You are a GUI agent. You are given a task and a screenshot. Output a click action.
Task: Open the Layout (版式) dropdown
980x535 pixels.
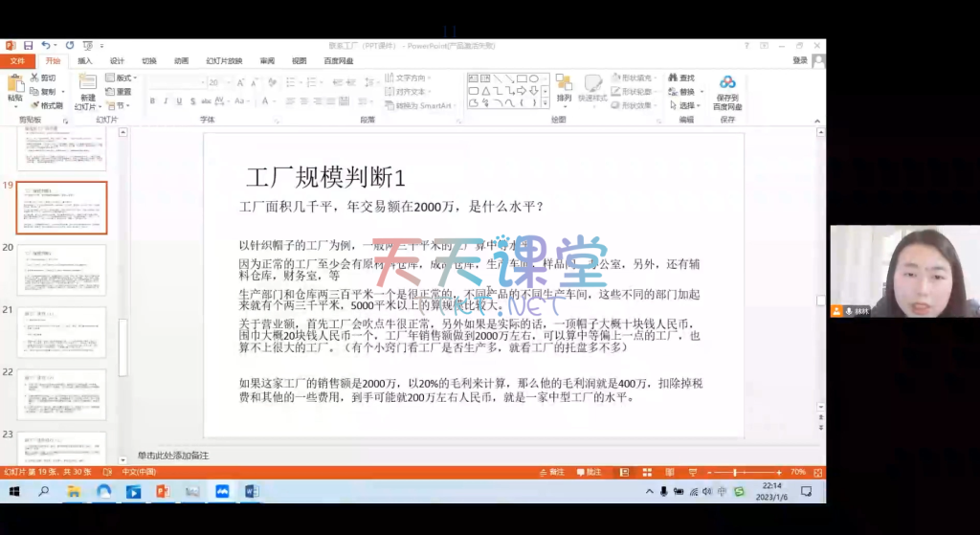coord(123,78)
